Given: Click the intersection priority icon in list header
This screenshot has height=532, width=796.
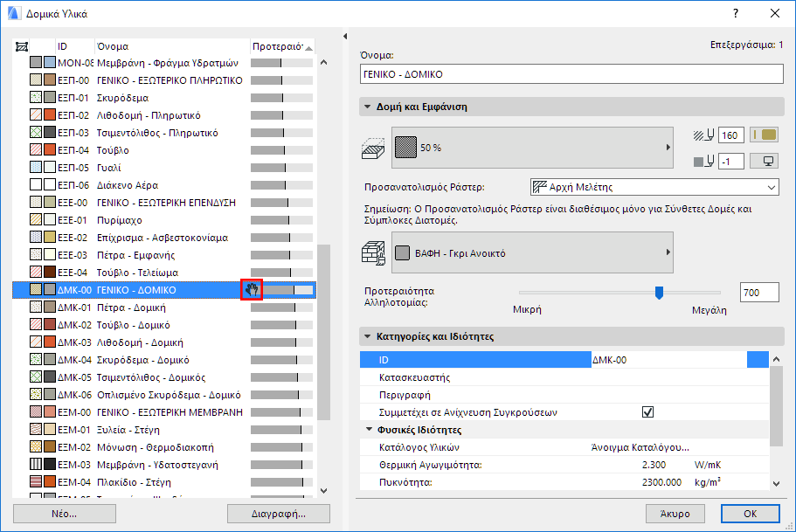Looking at the screenshot, I should 21,46.
